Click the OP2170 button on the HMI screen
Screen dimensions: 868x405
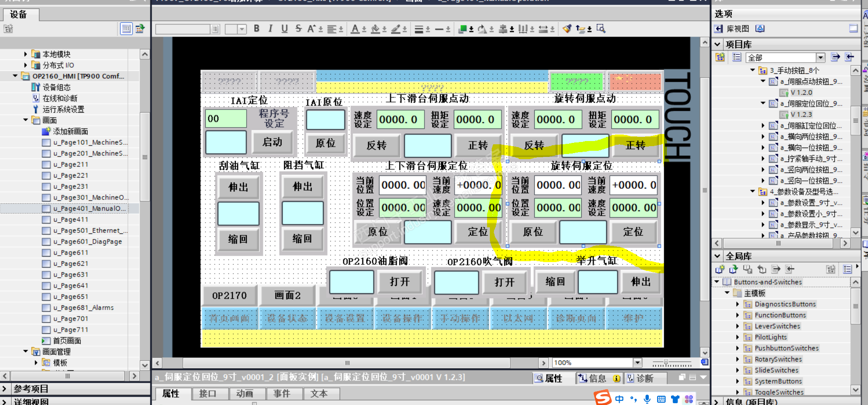229,296
